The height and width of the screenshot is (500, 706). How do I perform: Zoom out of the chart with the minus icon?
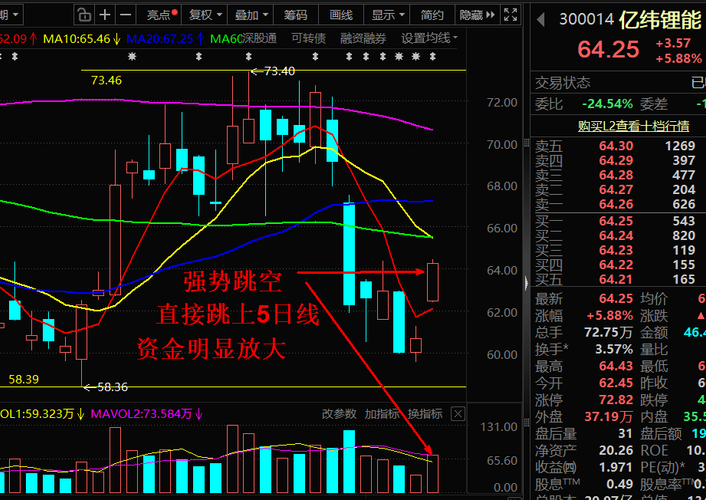click(126, 15)
